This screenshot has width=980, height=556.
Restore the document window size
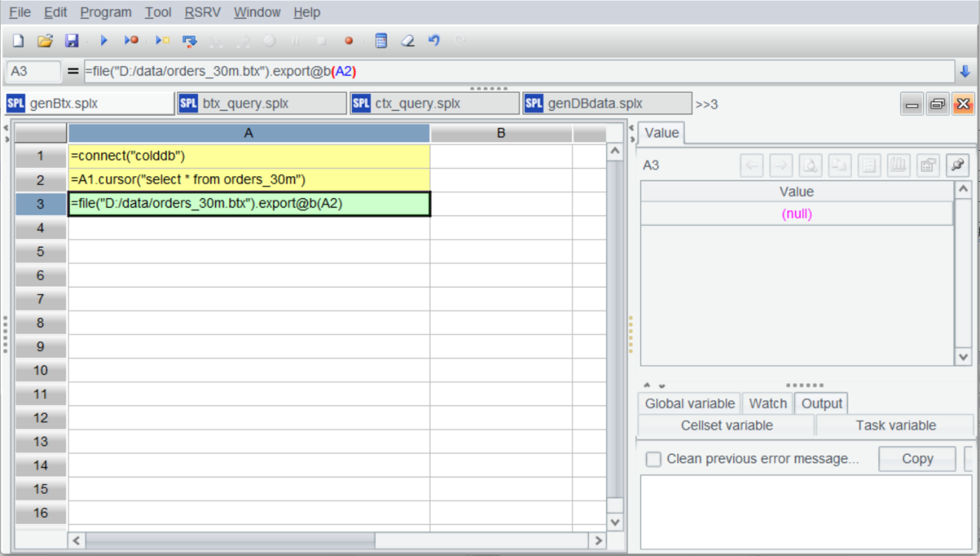click(937, 104)
